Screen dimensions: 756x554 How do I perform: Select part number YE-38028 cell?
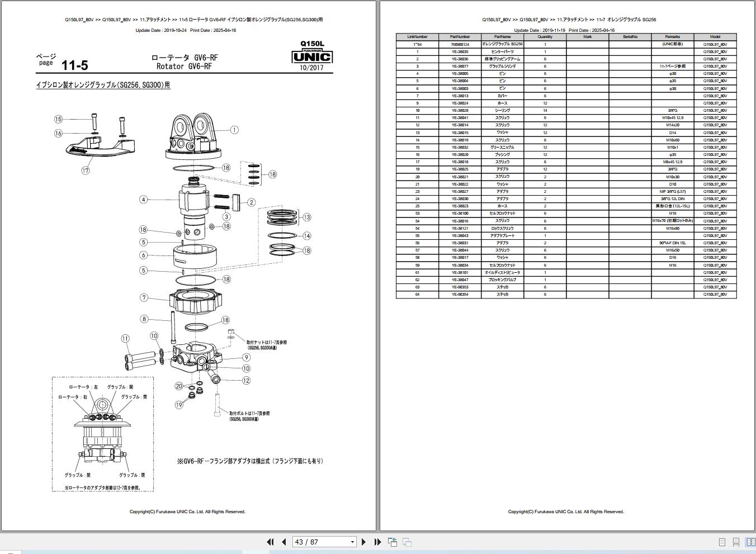pos(460,110)
